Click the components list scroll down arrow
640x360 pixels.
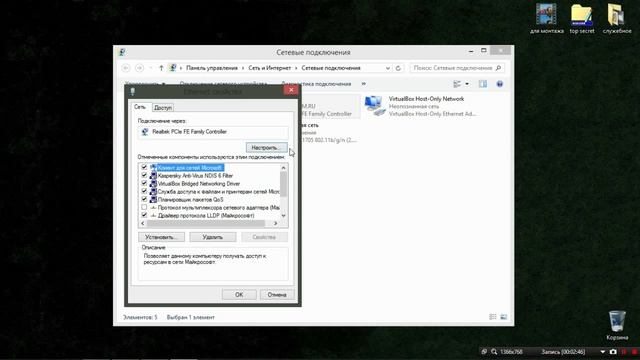point(283,216)
